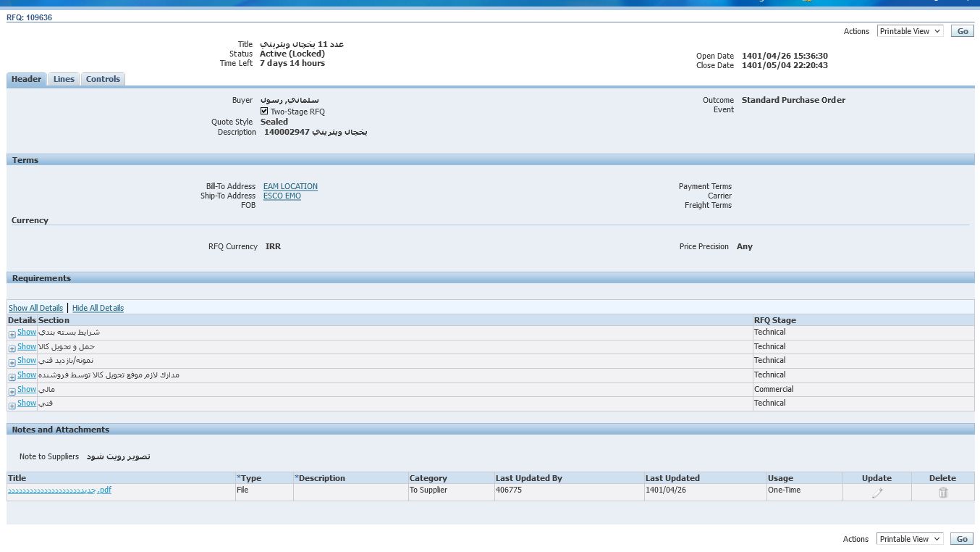Click the 7 days 14 hours time left

pos(292,63)
